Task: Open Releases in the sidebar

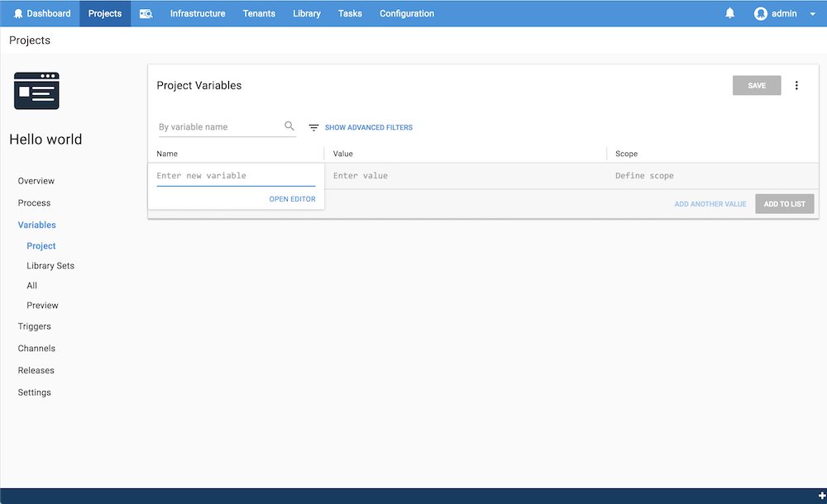Action: pyautogui.click(x=36, y=371)
